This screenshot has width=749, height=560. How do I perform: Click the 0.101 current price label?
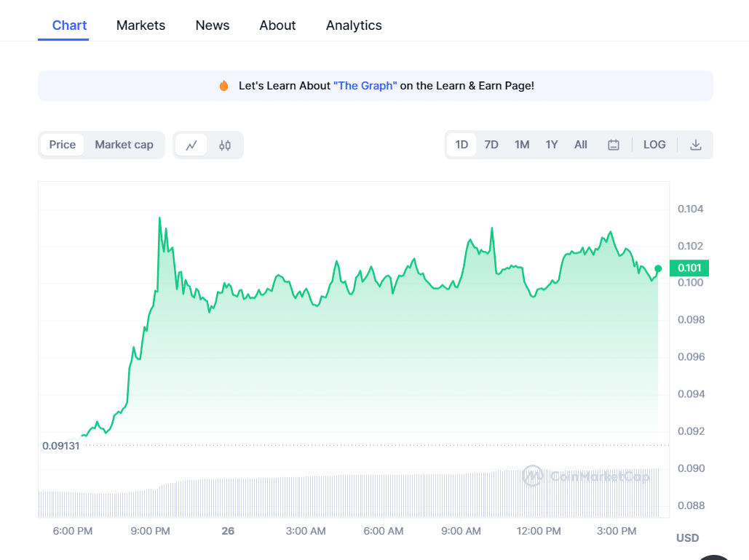689,268
